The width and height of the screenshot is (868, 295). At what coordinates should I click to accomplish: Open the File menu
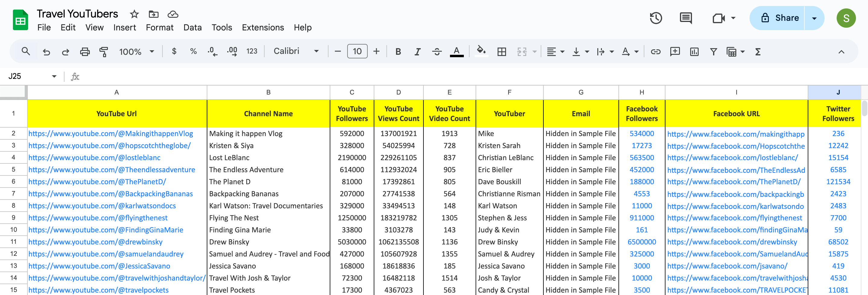44,28
